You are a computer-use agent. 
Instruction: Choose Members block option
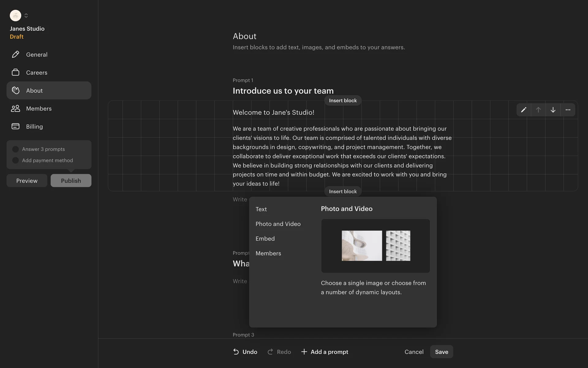pos(268,253)
